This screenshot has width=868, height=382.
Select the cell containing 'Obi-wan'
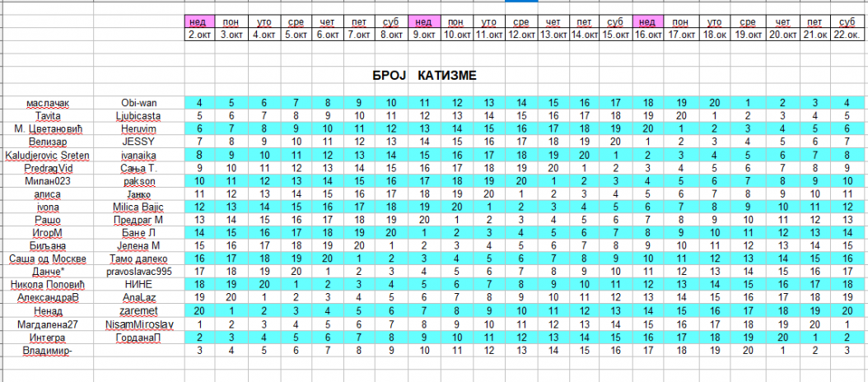(x=139, y=103)
